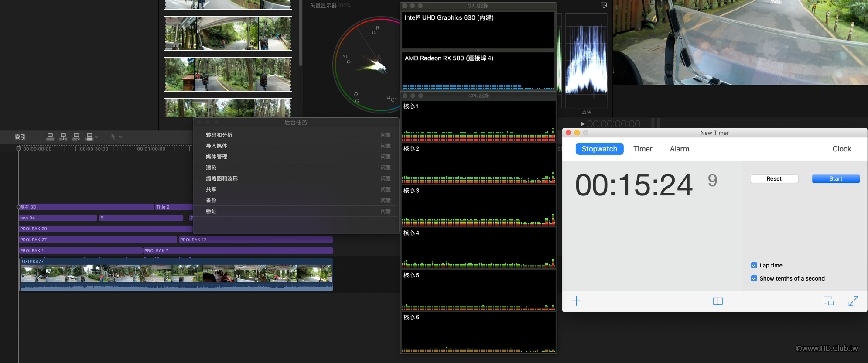Open the Clock tab
This screenshot has height=363, width=868.
(x=841, y=149)
